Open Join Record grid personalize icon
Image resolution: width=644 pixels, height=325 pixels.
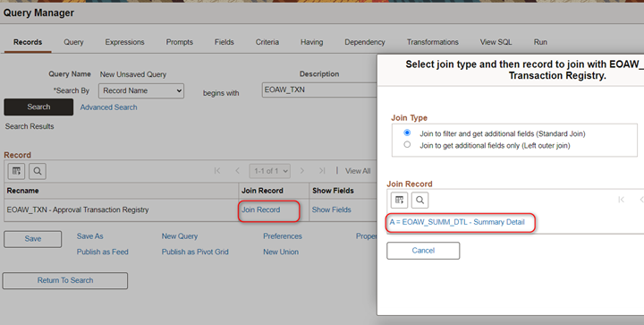[399, 200]
